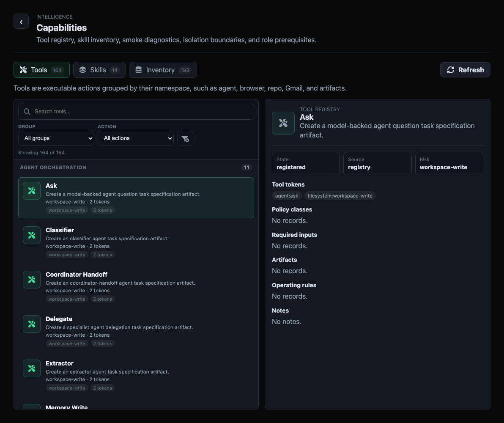Screen dimensions: 504x423
Task: Click the State registered card
Action: pyautogui.click(x=306, y=163)
